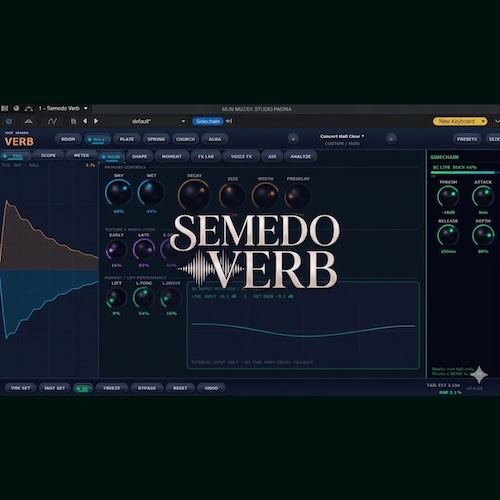This screenshot has width=500, height=500.
Task: Toggle the plugin power bypass icon
Action: (x=9, y=121)
